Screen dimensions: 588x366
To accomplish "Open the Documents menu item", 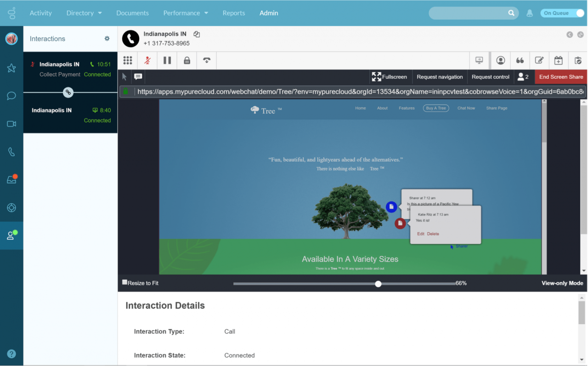I will [132, 13].
